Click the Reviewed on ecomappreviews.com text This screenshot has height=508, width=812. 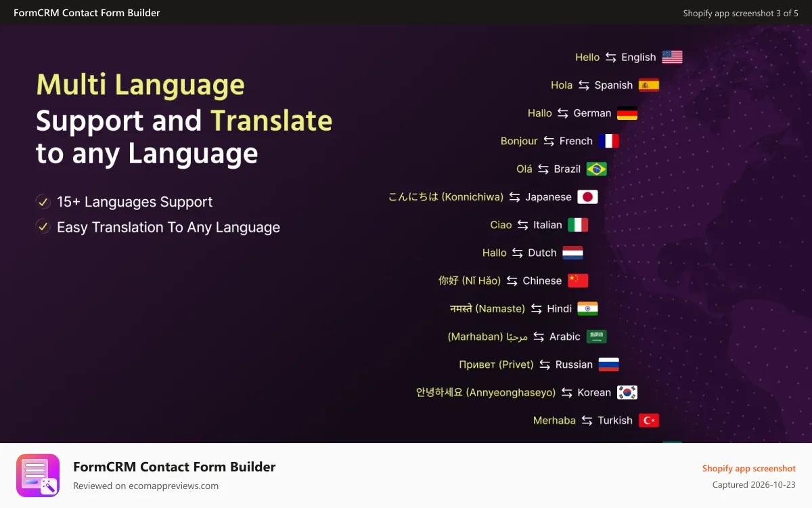(x=145, y=486)
